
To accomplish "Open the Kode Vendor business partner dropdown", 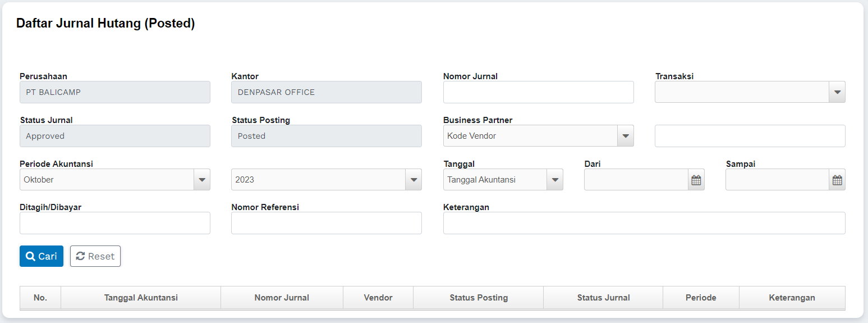I will 625,136.
